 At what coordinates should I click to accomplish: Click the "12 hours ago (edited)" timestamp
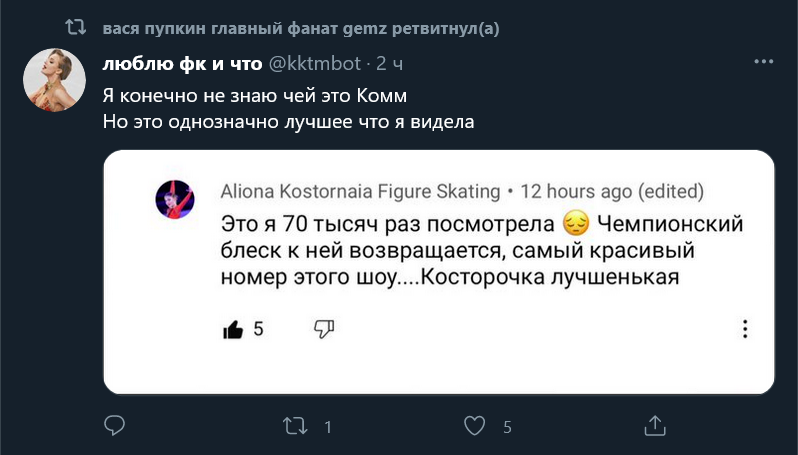click(x=612, y=190)
